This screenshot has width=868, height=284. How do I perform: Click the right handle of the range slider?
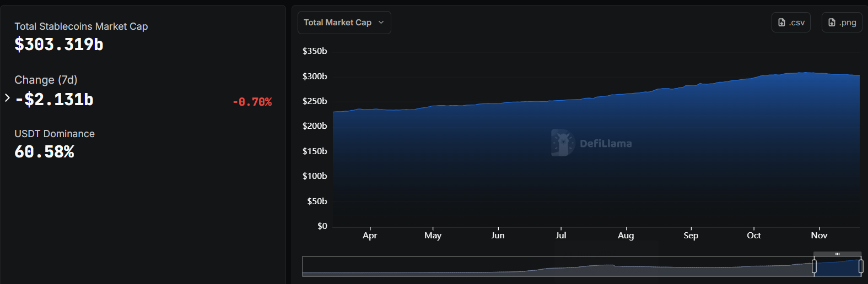tap(861, 266)
